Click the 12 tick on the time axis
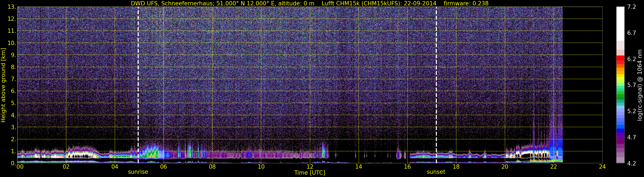This screenshot has height=177, width=644. click(x=310, y=167)
